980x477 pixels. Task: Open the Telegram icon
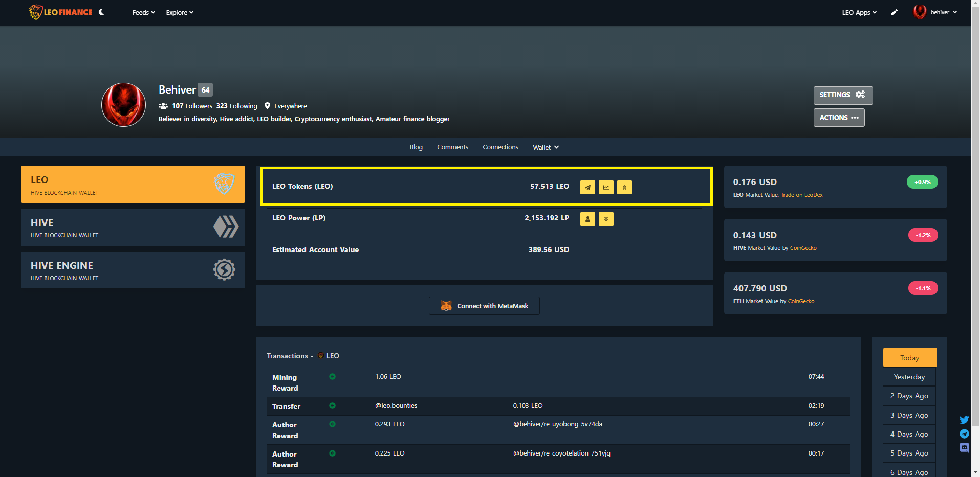click(x=964, y=434)
